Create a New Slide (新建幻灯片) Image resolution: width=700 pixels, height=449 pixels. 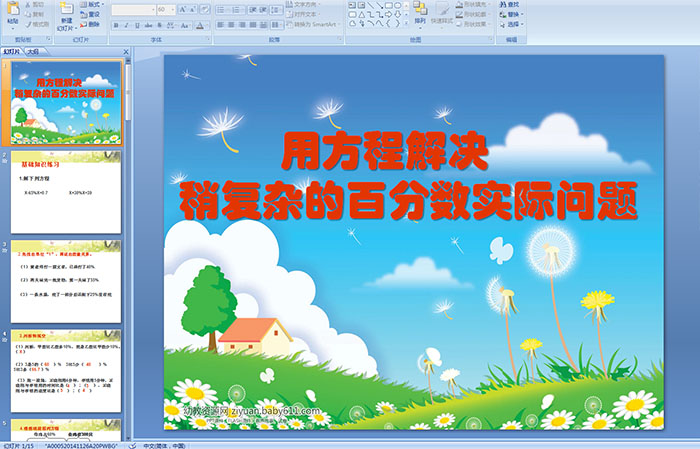click(66, 17)
